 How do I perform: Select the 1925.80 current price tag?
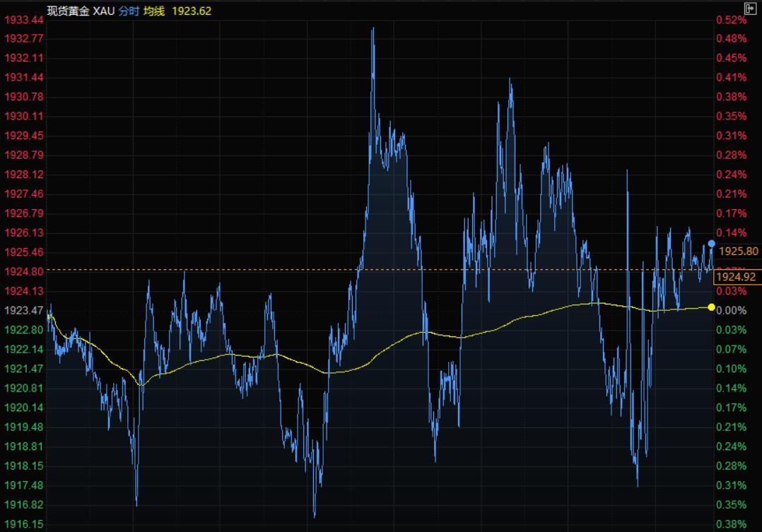(738, 252)
